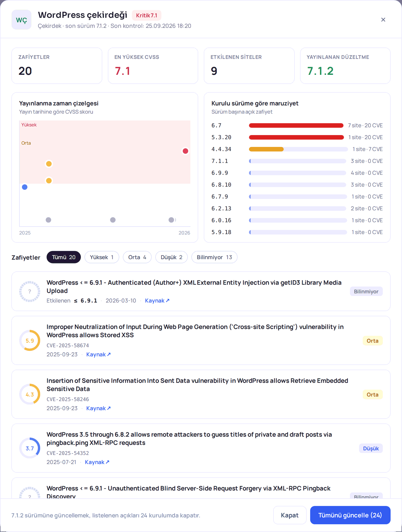Select the EN YÜKSEK CVSS 7.1 stat card
Viewport: 402px width, 532px height.
coord(153,66)
